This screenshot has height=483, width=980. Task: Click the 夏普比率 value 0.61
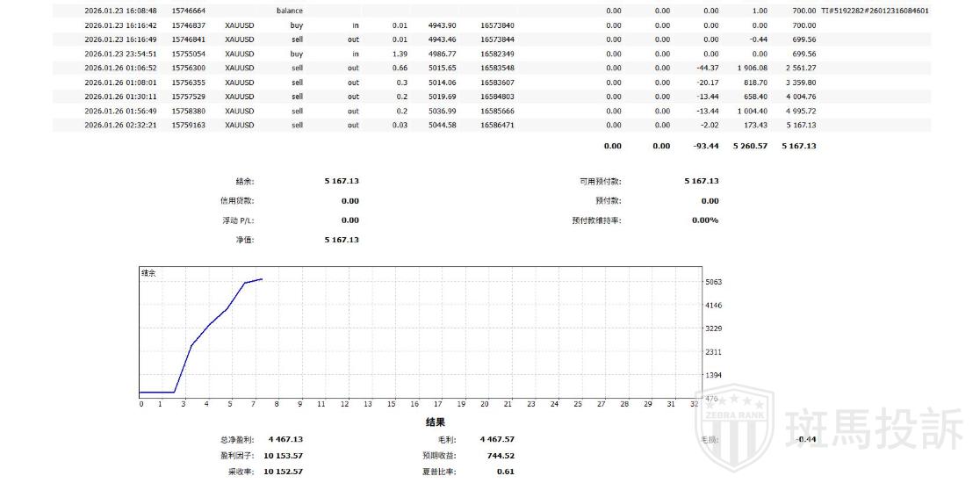[505, 472]
